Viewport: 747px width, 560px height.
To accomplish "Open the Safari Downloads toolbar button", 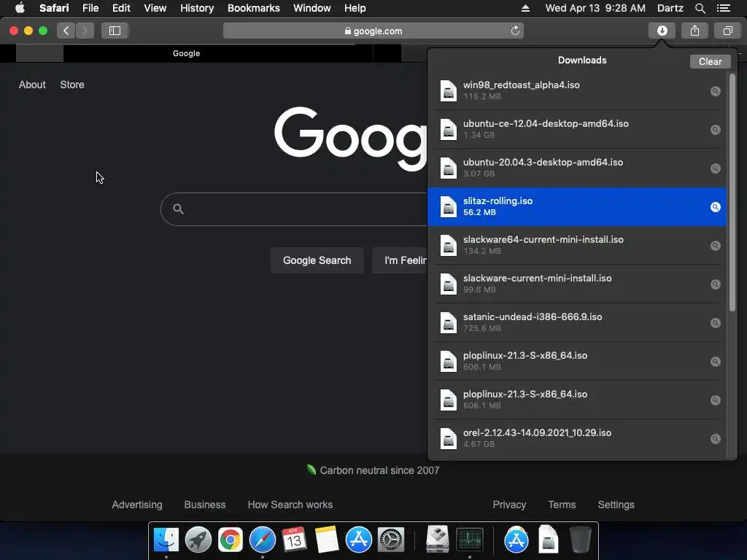I will pyautogui.click(x=662, y=31).
